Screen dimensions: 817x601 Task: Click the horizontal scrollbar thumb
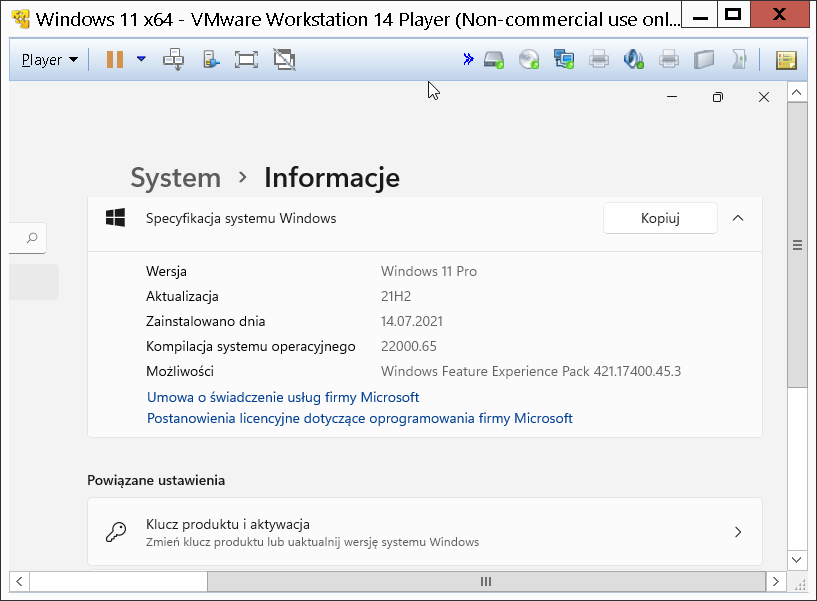(x=486, y=581)
